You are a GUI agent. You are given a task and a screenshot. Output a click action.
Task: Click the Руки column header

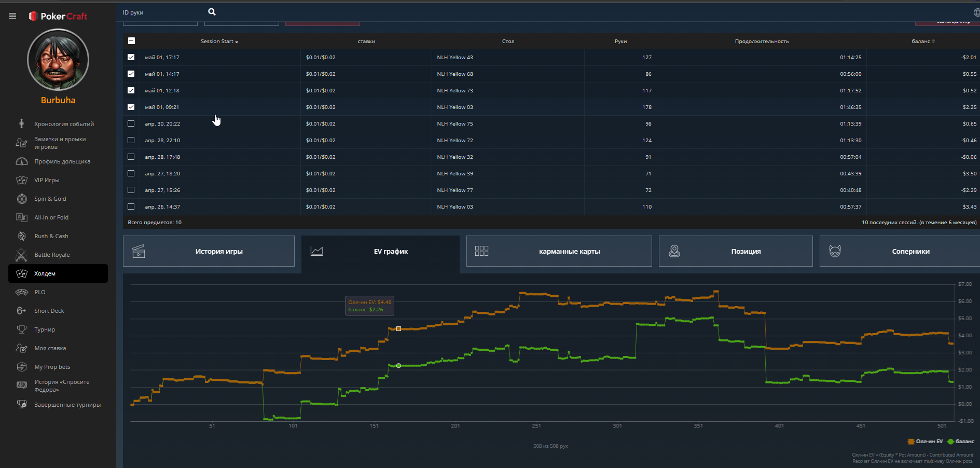coord(620,41)
